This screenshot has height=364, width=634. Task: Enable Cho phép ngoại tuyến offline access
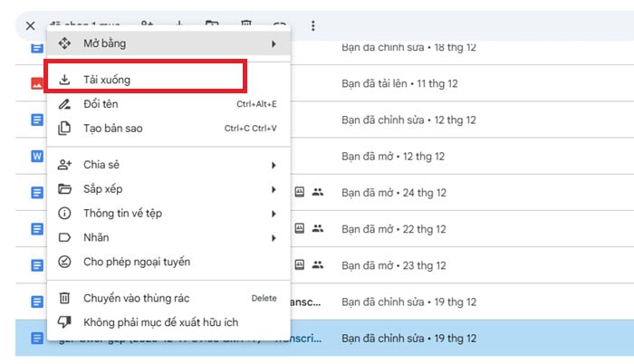click(136, 262)
